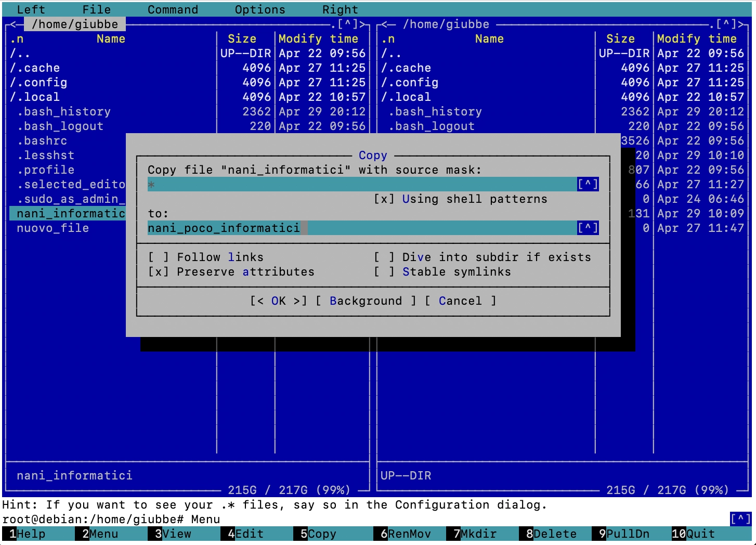Cancel the Copy dialog

[x=460, y=301]
